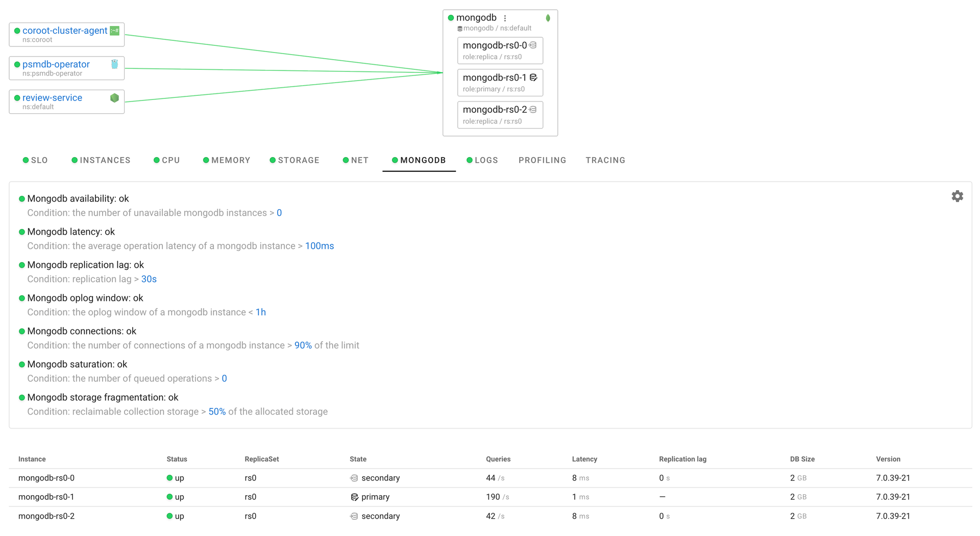Open the coroot-cluster-agent application link
Screen dimensions: 980x536
[65, 31]
